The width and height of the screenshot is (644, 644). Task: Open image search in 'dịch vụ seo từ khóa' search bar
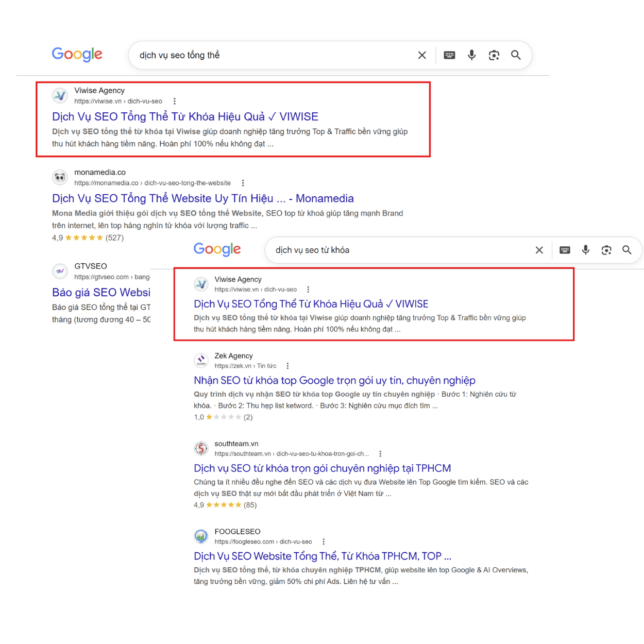tap(606, 250)
